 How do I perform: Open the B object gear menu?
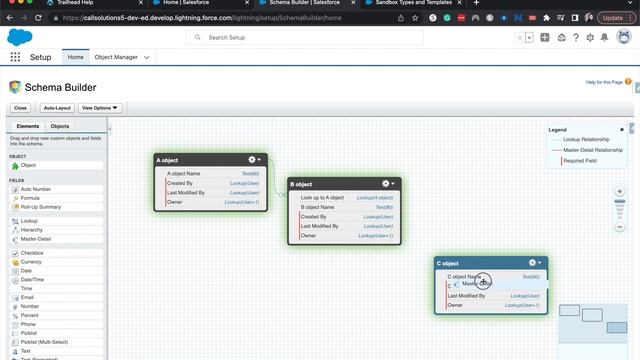(388, 184)
